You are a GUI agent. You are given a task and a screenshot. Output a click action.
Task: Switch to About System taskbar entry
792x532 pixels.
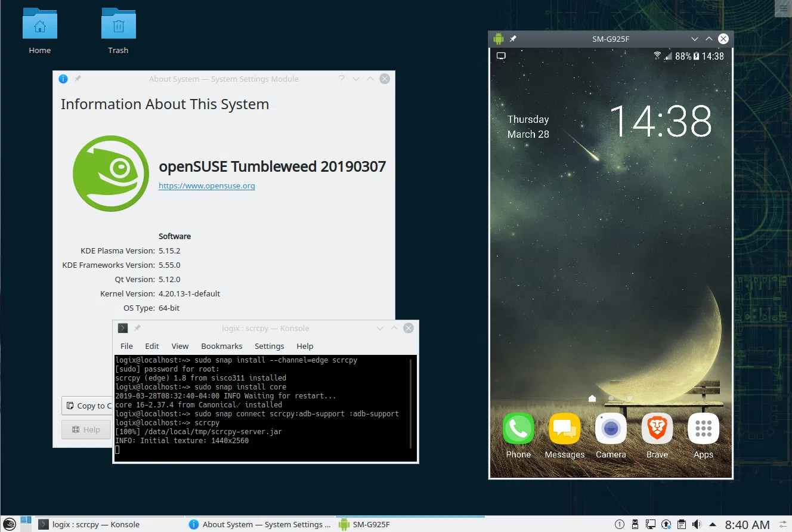pos(259,524)
